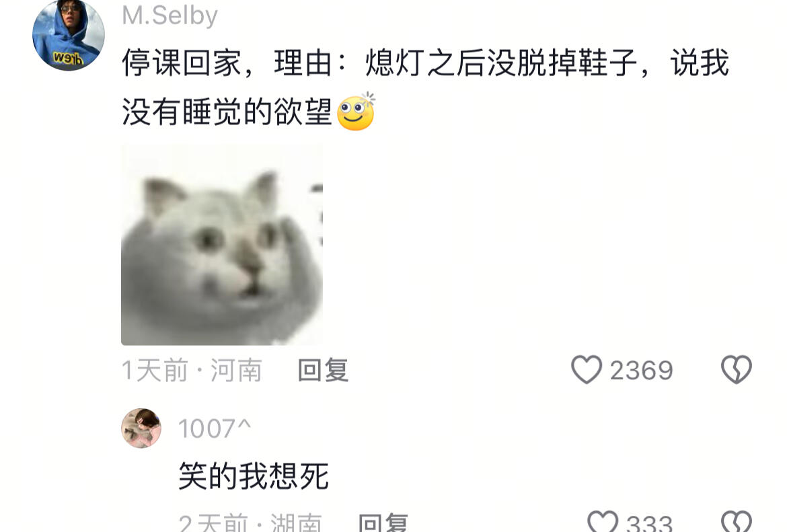Viewport: 787px width, 532px height.
Task: Tap the 1天前 timestamp
Action: tap(154, 371)
